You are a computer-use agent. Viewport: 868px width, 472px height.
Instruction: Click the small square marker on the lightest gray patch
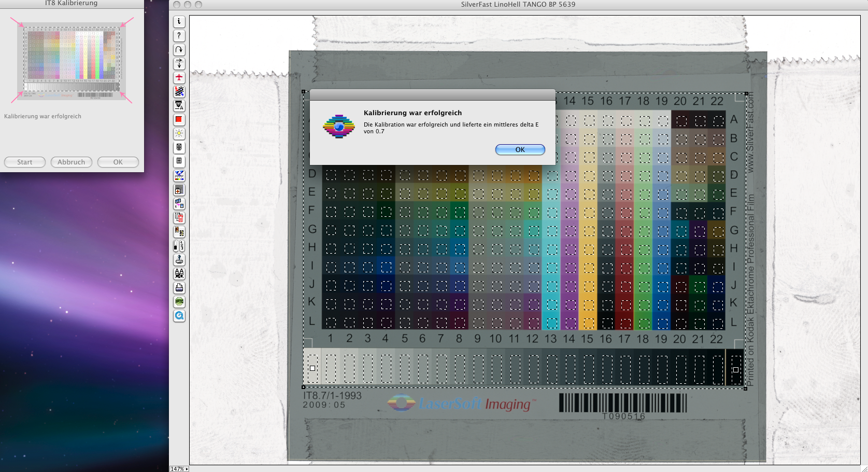(x=312, y=368)
